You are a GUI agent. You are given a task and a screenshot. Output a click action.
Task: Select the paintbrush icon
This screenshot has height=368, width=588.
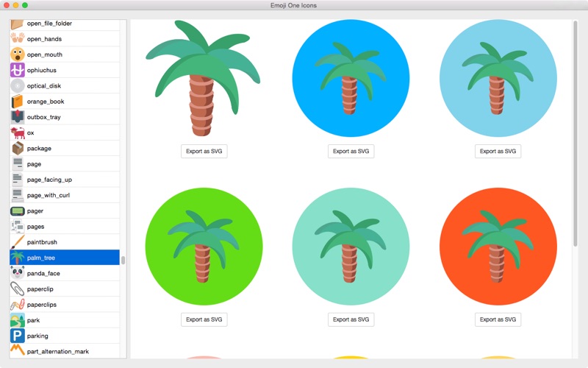17,242
